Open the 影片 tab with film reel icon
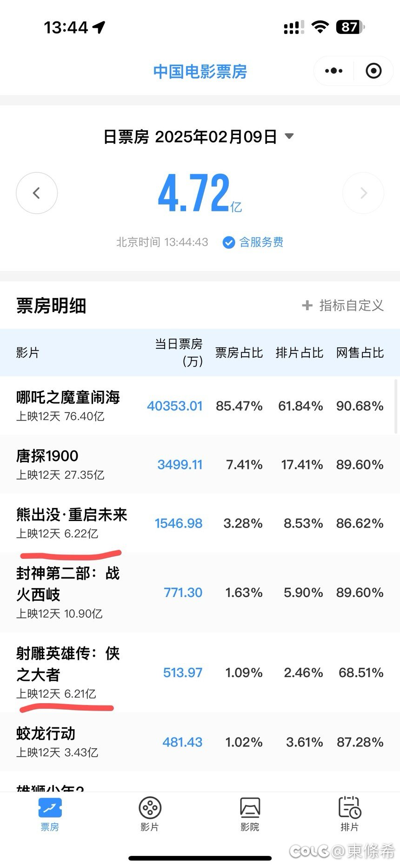 point(150,814)
